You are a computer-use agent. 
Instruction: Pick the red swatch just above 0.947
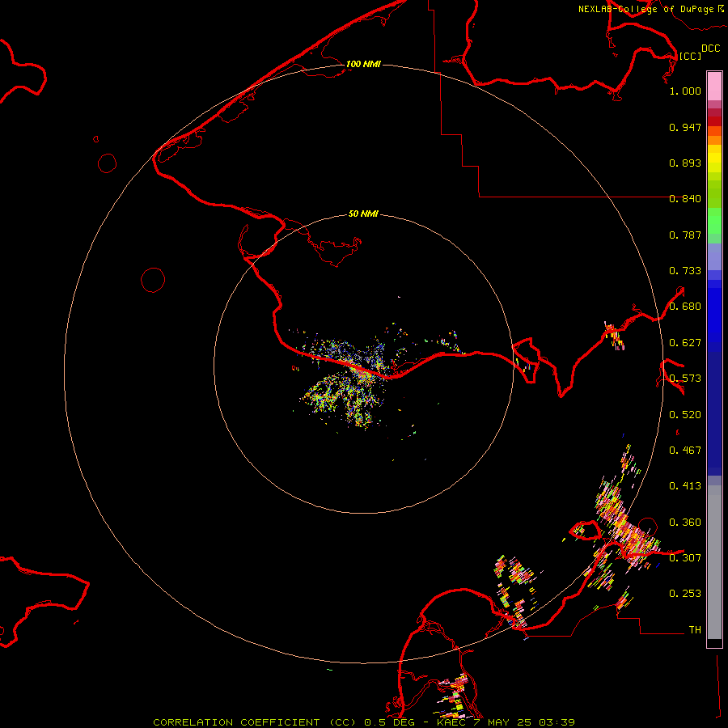(x=714, y=121)
